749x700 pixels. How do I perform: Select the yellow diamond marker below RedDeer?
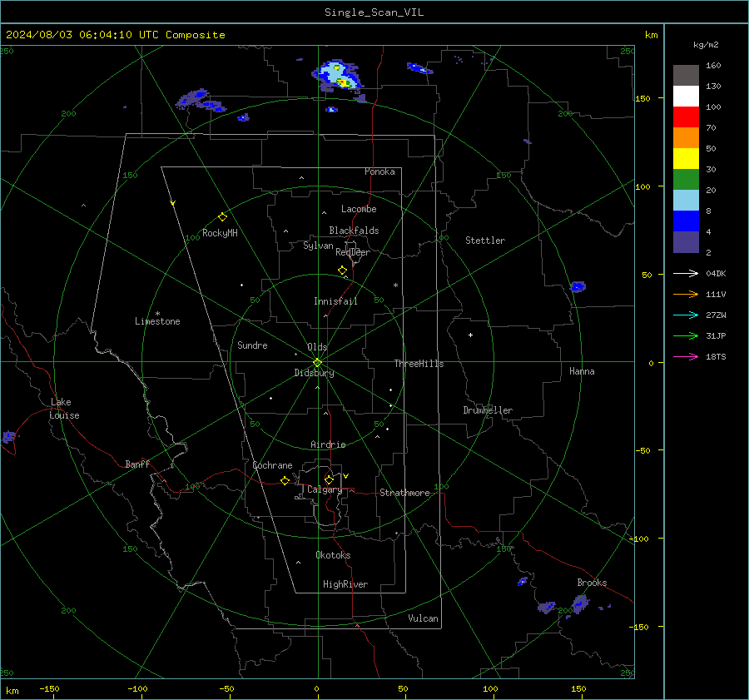point(342,271)
